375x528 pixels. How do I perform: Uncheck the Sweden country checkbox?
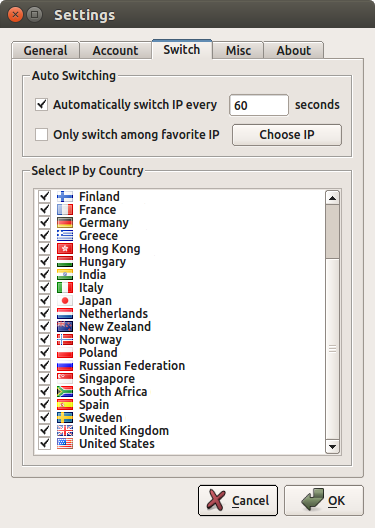point(45,418)
